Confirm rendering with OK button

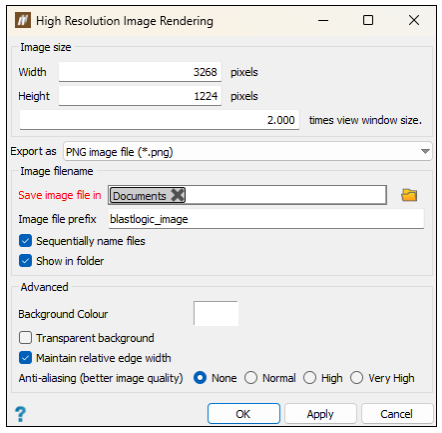pos(243,414)
